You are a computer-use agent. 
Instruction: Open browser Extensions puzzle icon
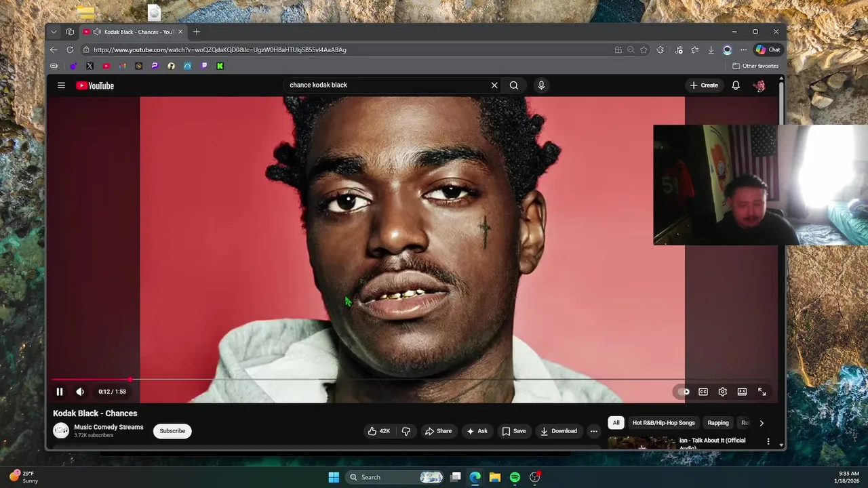pos(660,49)
